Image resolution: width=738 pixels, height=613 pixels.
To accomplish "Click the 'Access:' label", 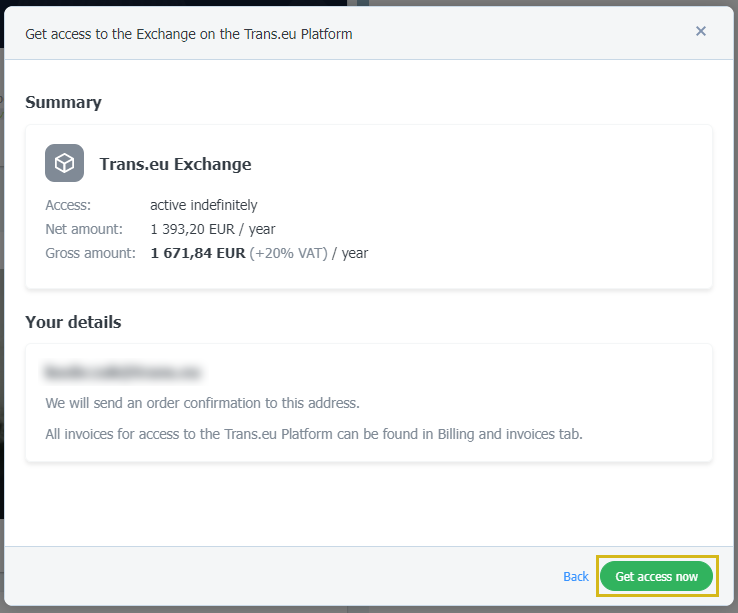I will pos(68,205).
